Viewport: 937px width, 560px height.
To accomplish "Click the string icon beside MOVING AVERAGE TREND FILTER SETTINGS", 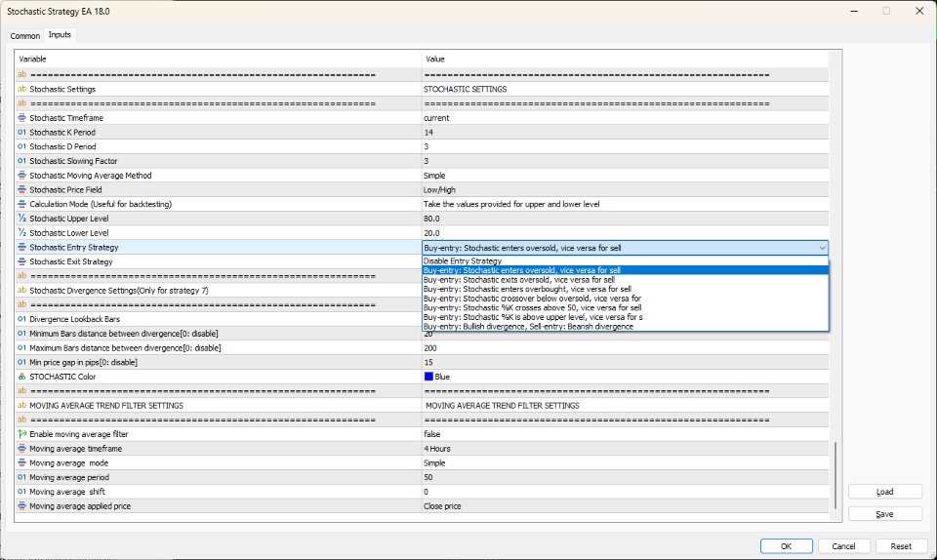I will point(22,405).
